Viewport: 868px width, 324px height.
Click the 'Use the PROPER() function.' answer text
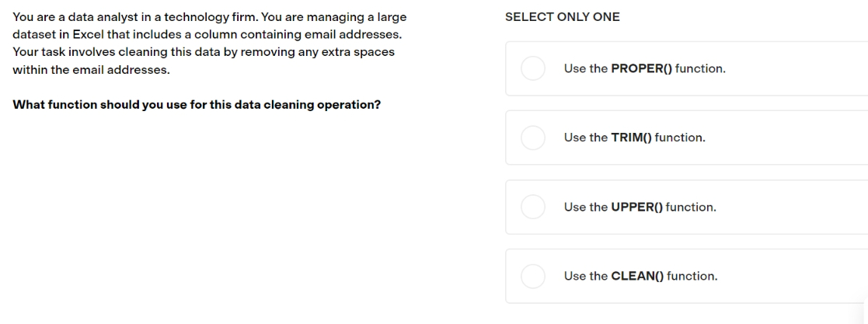645,68
